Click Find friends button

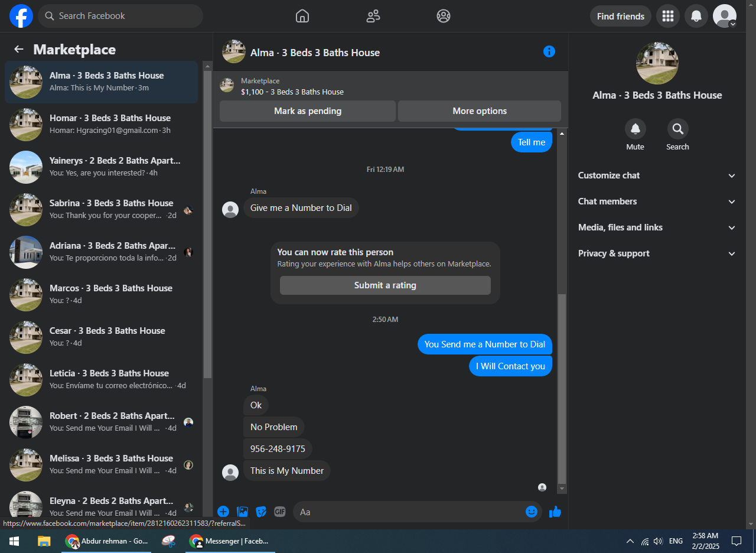621,16
